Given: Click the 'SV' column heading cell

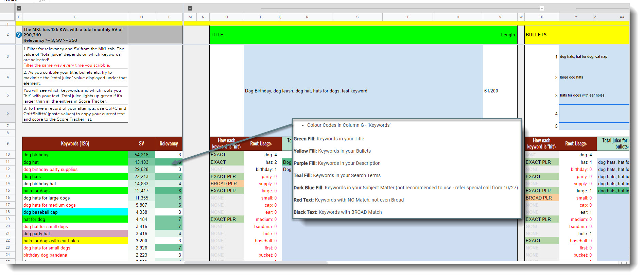Looking at the screenshot, I should pos(141,144).
